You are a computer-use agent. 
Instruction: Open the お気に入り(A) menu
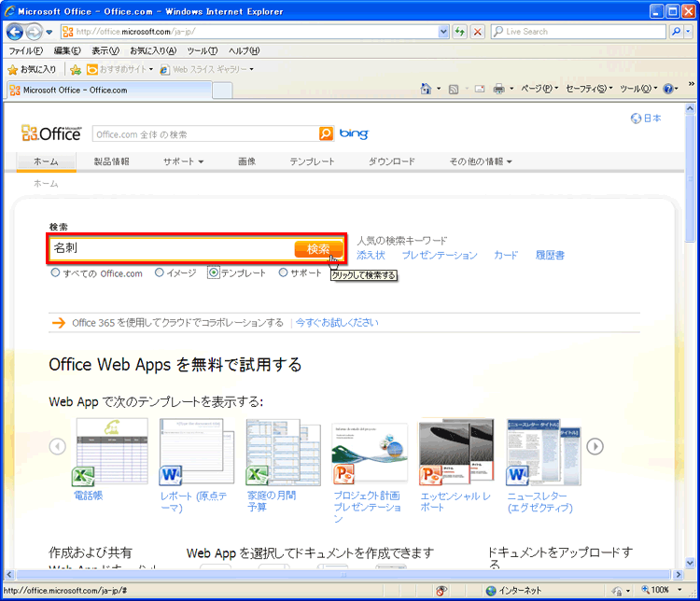point(153,51)
